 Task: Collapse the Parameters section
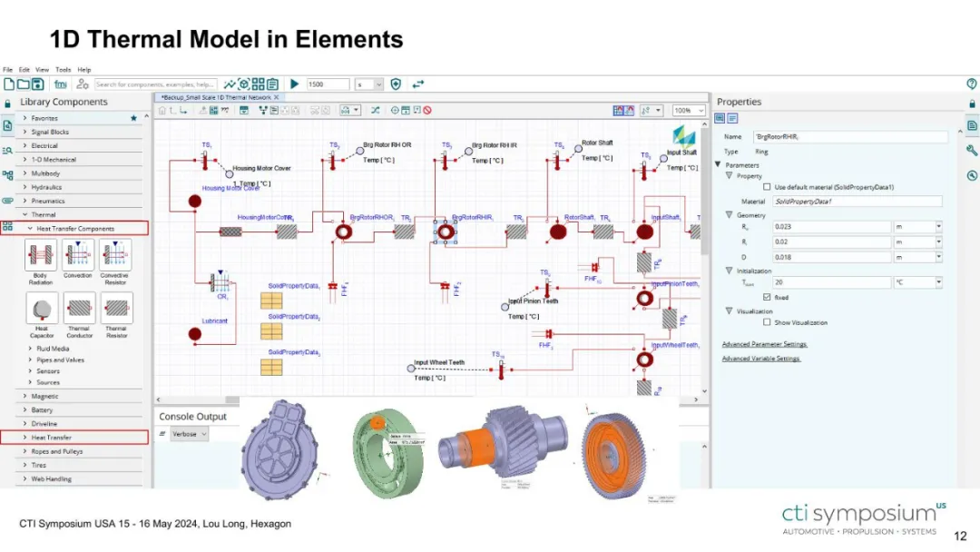coord(718,164)
